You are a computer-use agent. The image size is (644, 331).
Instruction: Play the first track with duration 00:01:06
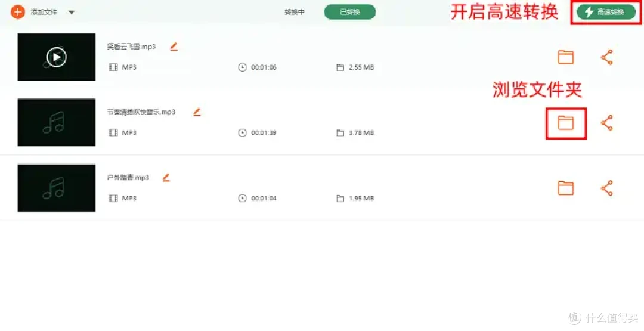57,57
